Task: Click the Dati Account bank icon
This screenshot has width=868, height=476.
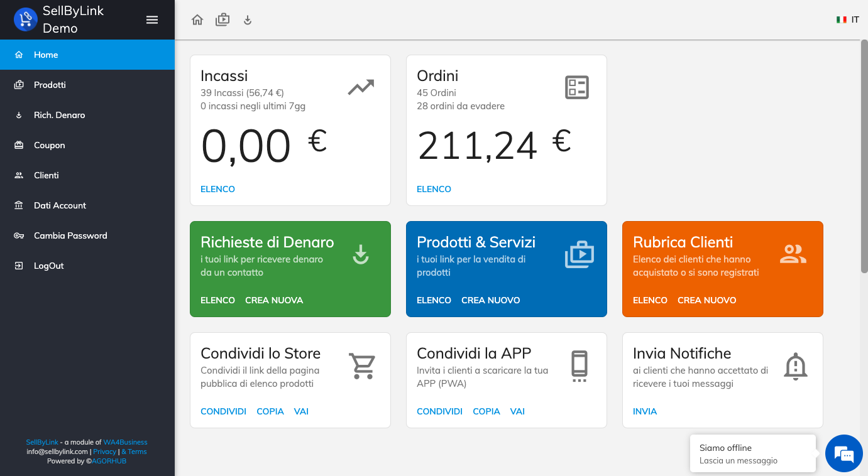Action: pyautogui.click(x=19, y=205)
